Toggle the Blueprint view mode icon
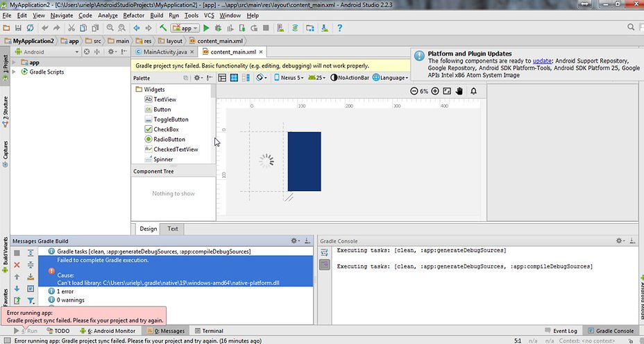Screen dimensions: 644x344 tap(234, 77)
